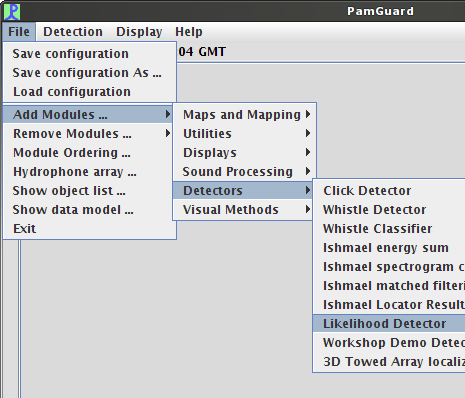Add the Ishmael energy sum module
This screenshot has height=398, width=465.
coord(389,248)
